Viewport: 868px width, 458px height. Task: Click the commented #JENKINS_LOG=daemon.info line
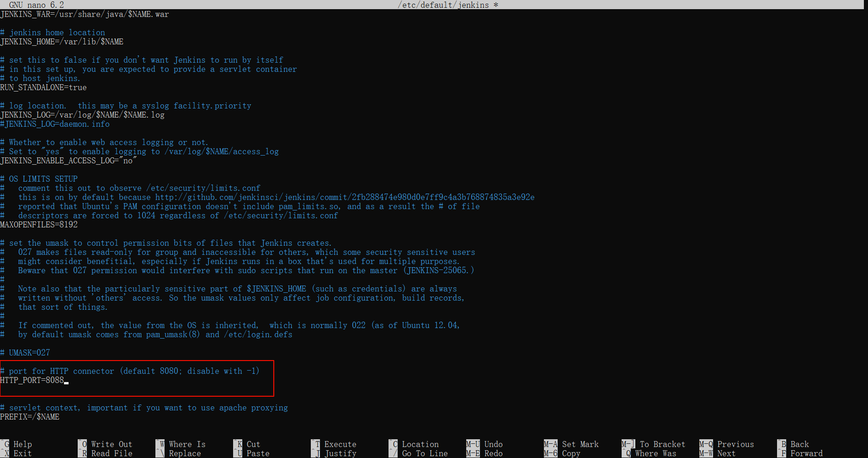pos(55,124)
